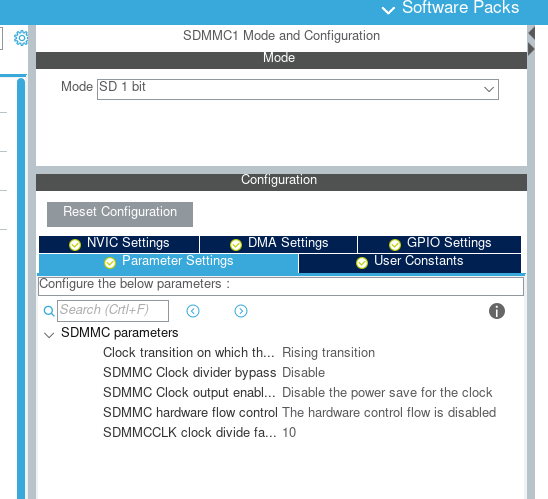Image resolution: width=548 pixels, height=499 pixels.
Task: Edit the Rising transition value
Action: click(329, 353)
